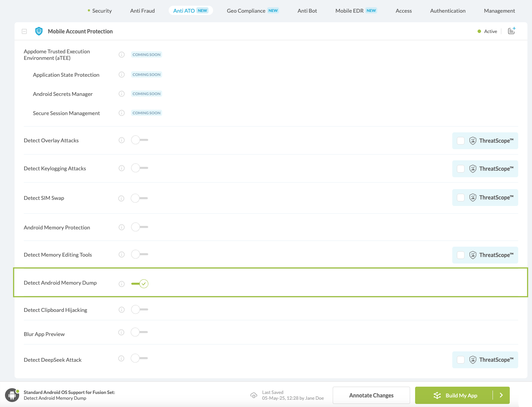532x407 pixels.
Task: Disable the Detect Android Memory Dump toggle
Action: click(x=140, y=284)
